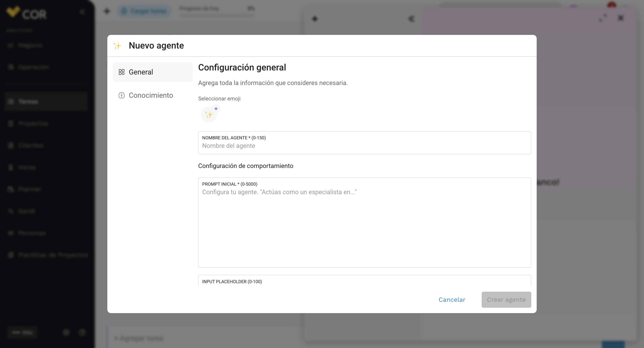Viewport: 644px width, 348px height.
Task: Open Personas in the background sidebar
Action: pyautogui.click(x=47, y=233)
